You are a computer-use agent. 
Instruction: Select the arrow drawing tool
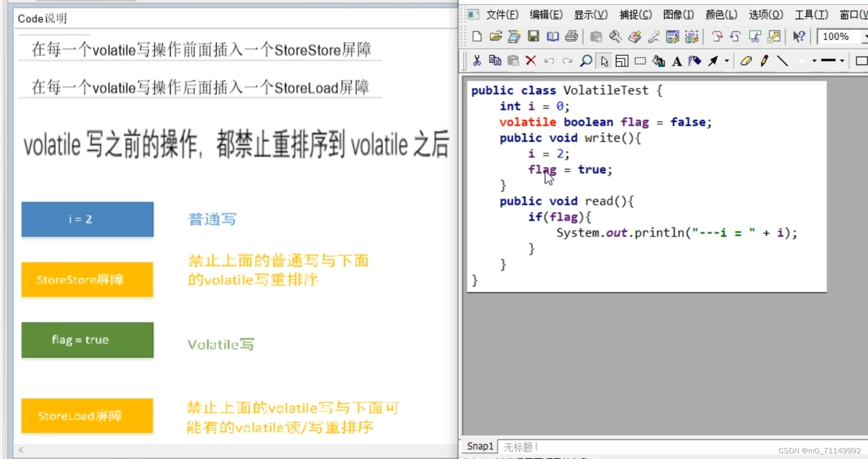click(713, 61)
